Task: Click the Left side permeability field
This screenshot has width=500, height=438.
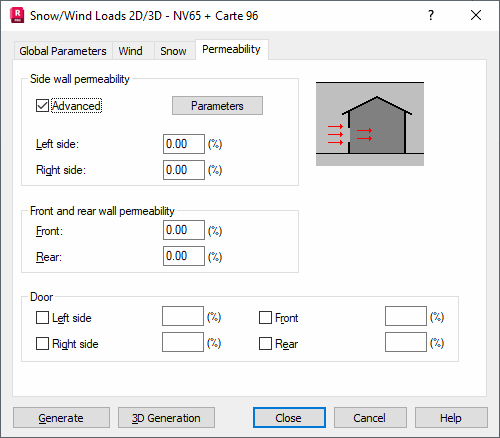Action: (x=184, y=144)
